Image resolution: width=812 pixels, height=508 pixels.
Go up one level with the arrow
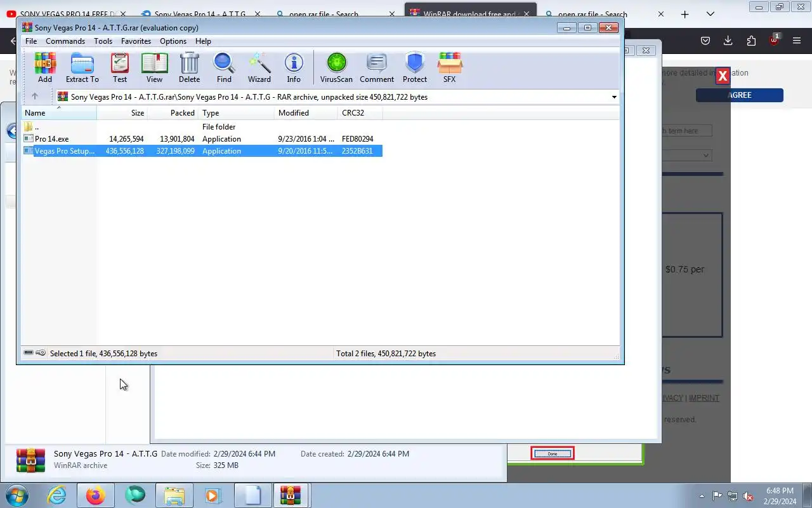(x=35, y=97)
